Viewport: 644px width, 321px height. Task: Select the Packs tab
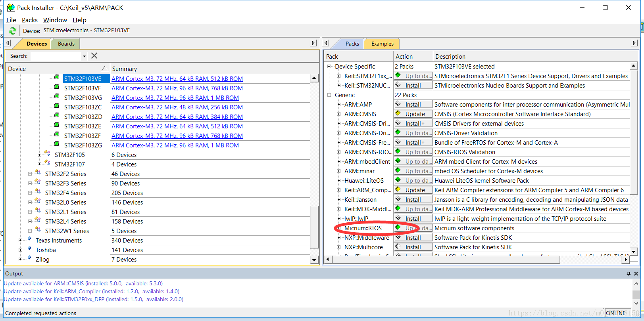(x=352, y=44)
